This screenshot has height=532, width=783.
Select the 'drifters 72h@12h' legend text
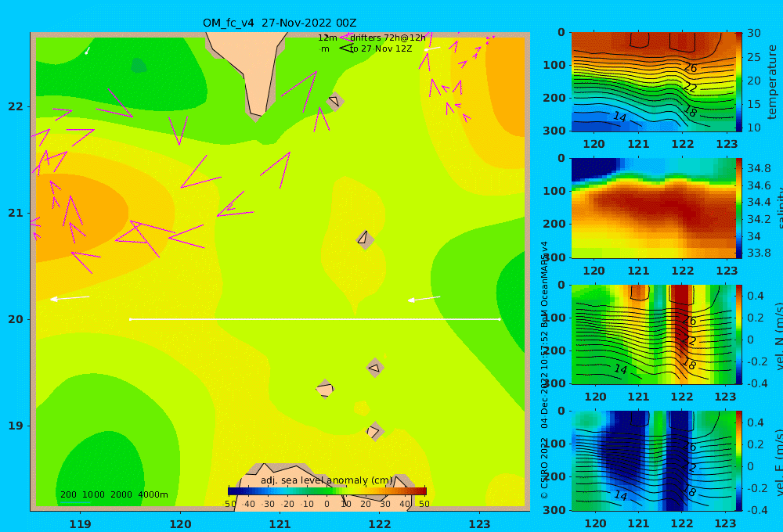click(388, 38)
